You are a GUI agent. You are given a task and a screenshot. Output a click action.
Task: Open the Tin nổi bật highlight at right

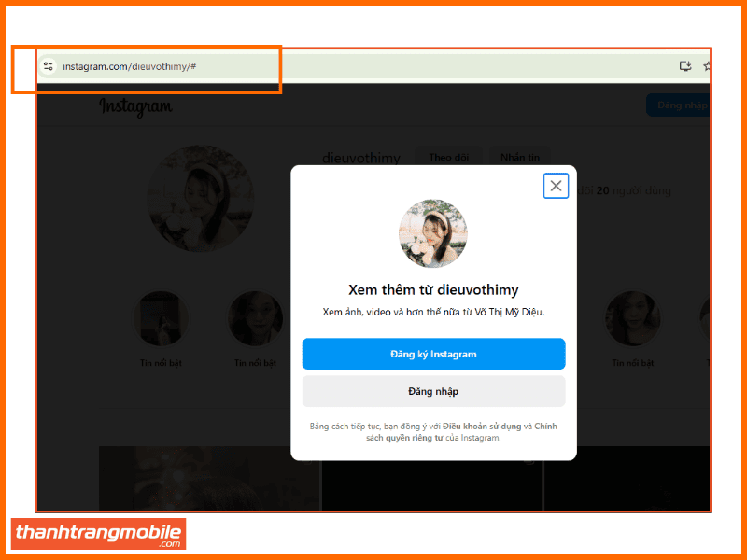[x=633, y=318]
